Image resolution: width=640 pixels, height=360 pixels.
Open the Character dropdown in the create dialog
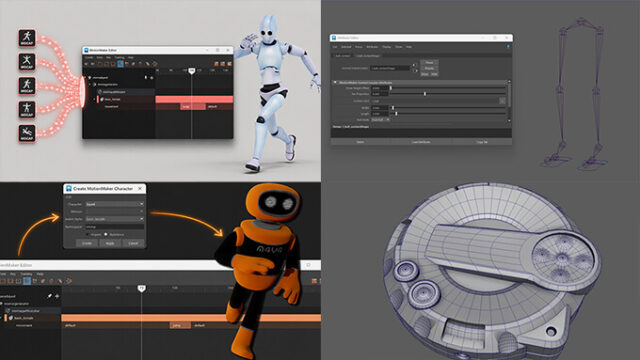115,204
